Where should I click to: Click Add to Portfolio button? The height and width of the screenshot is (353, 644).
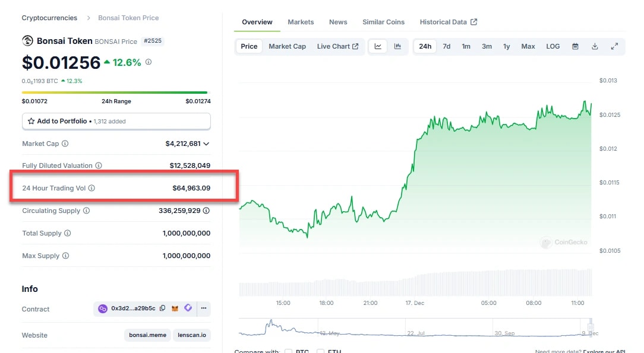click(116, 121)
